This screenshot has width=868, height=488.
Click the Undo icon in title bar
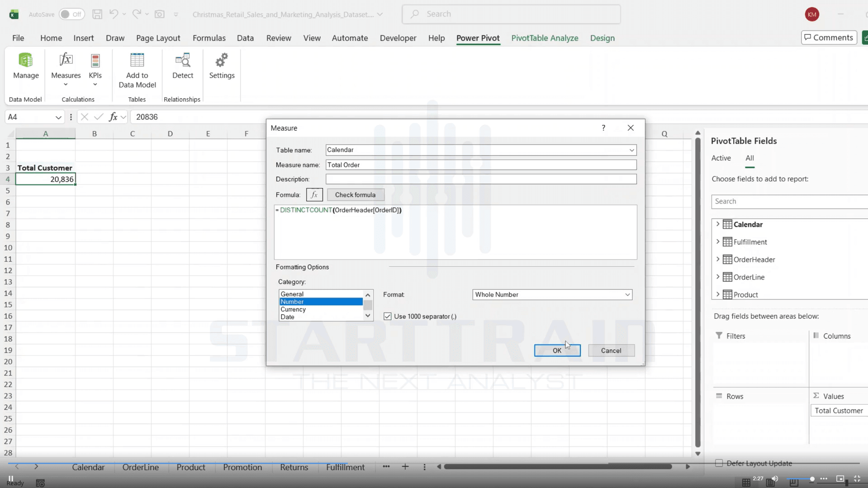[114, 14]
